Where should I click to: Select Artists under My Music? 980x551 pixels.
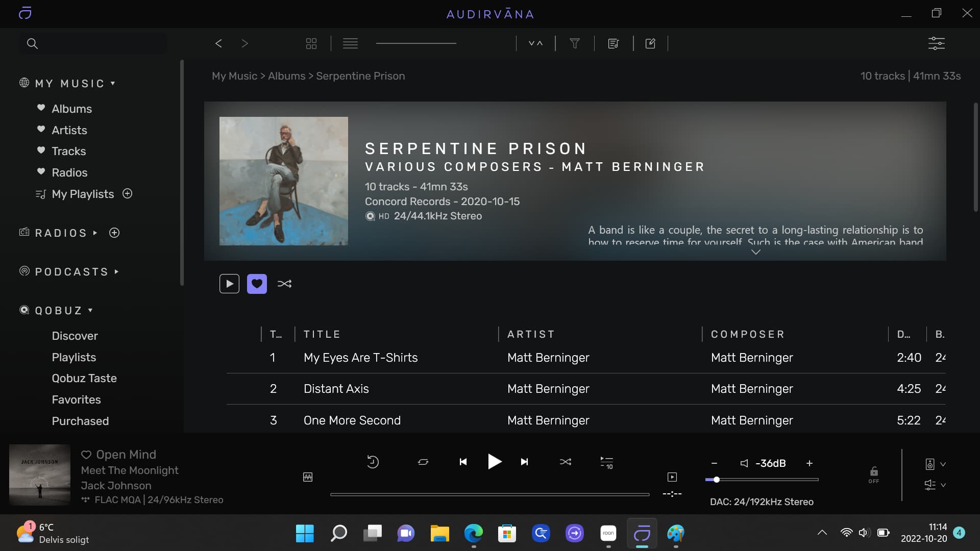click(69, 130)
